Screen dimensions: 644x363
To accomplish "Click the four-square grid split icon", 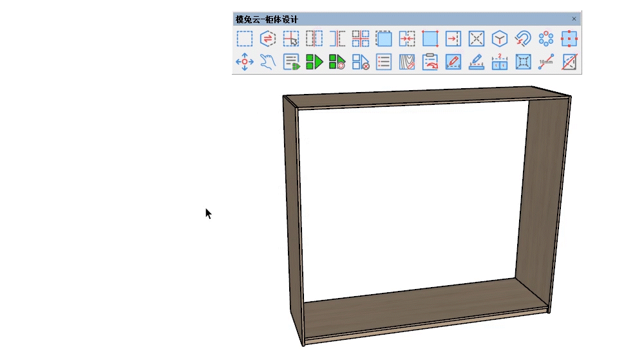I will tap(361, 39).
